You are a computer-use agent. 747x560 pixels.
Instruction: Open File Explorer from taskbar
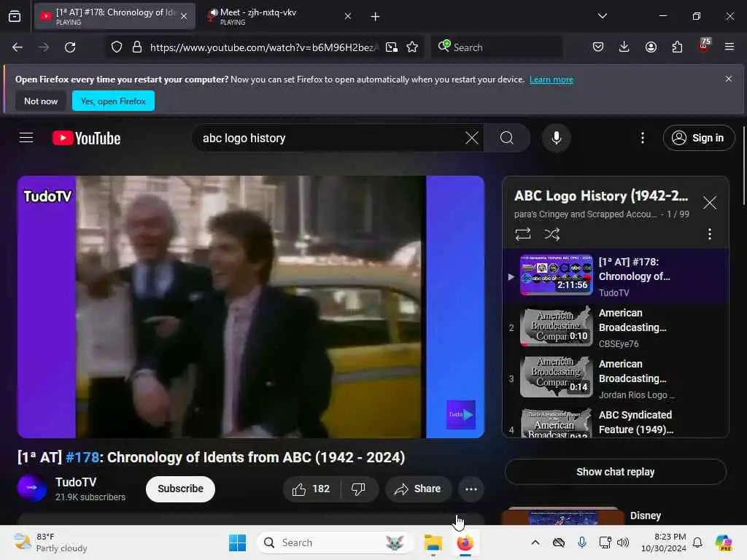[x=433, y=542]
